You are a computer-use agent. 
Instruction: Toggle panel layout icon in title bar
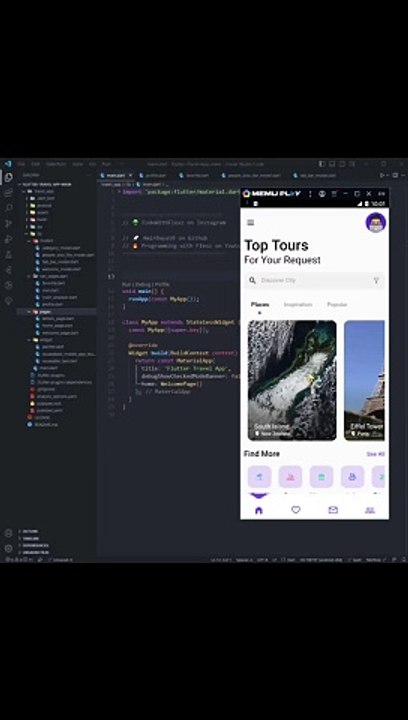pos(330,164)
